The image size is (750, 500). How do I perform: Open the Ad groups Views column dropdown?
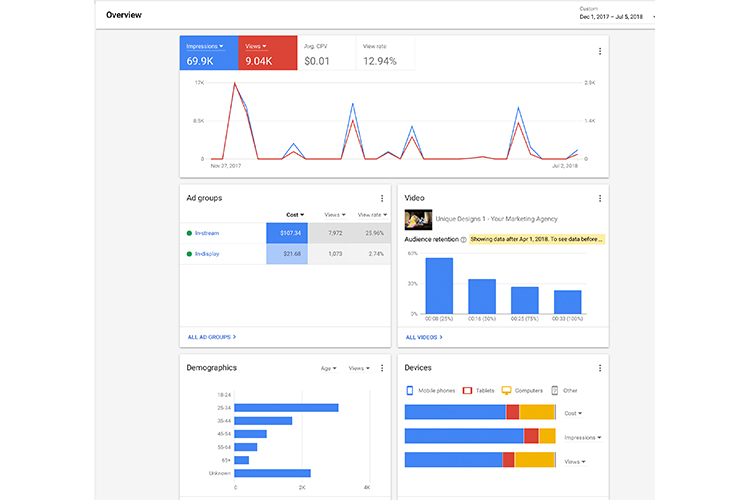click(335, 215)
